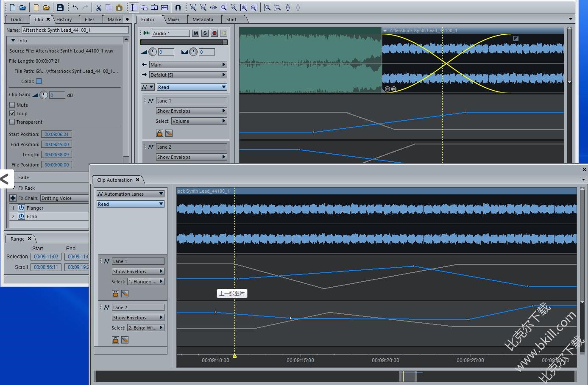Viewport: 588px width, 385px height.
Task: Open the clip title dropdown triangle in the Editor
Action: (385, 30)
